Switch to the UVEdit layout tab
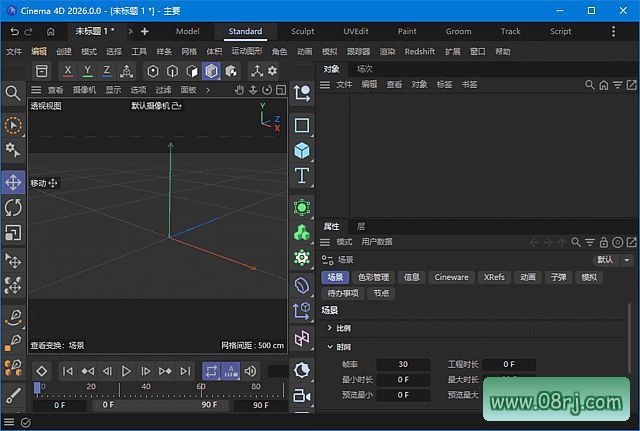Viewport: 640px width, 431px height. pos(356,31)
